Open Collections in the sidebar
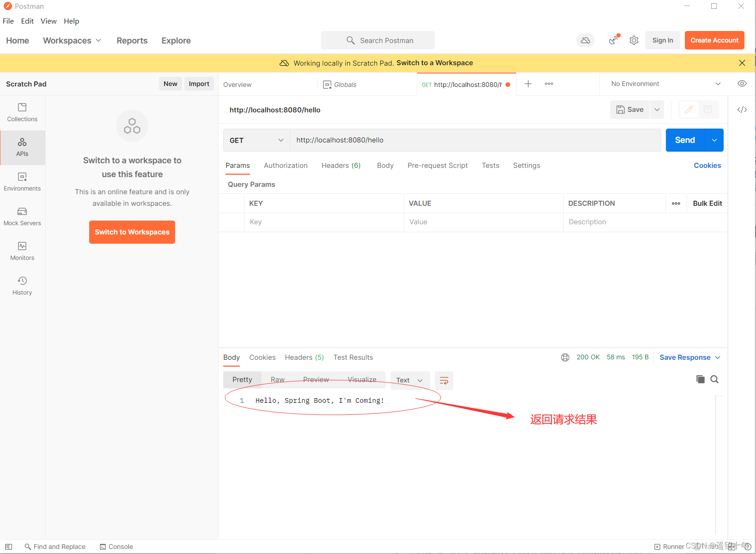Viewport: 756px width, 554px height. (x=22, y=113)
